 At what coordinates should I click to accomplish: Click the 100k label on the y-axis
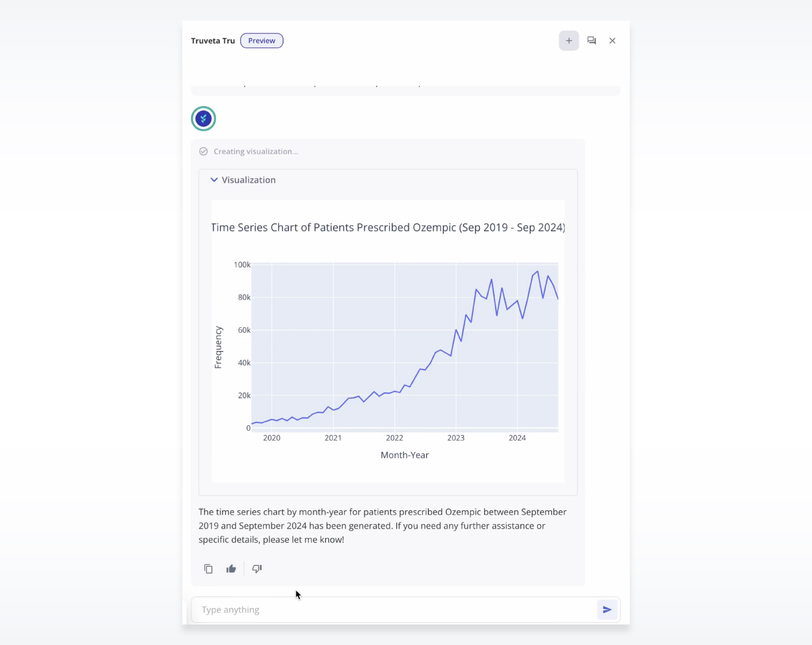[x=242, y=265]
